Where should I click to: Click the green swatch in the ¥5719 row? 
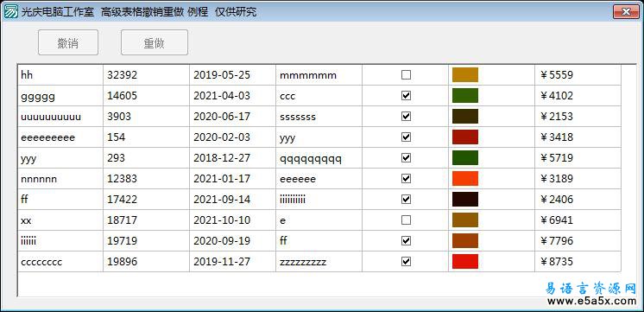(465, 158)
